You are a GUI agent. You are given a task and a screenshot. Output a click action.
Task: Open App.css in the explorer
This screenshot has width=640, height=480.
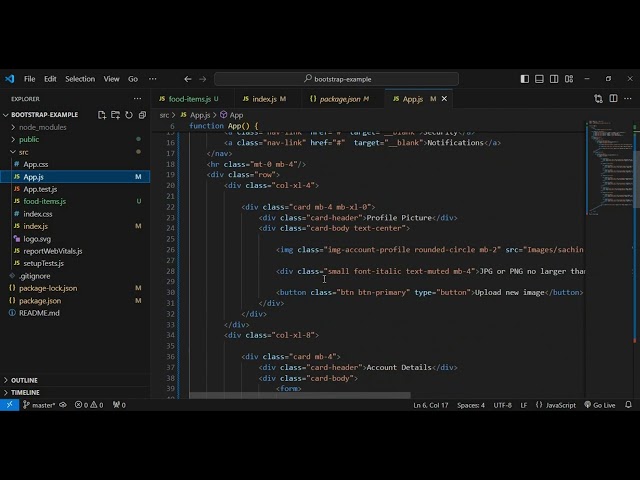coord(36,164)
